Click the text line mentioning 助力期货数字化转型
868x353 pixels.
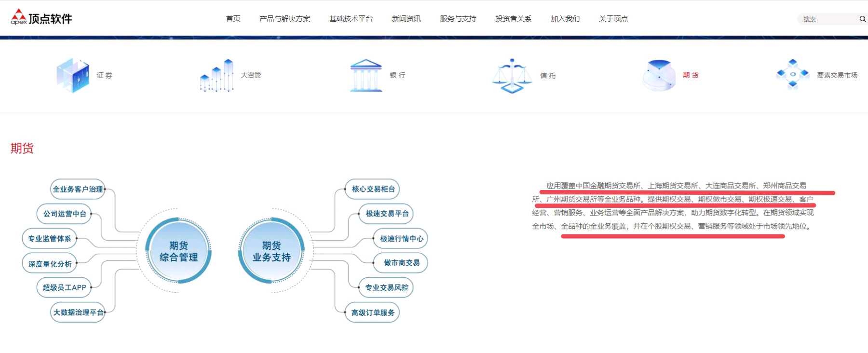(673, 213)
